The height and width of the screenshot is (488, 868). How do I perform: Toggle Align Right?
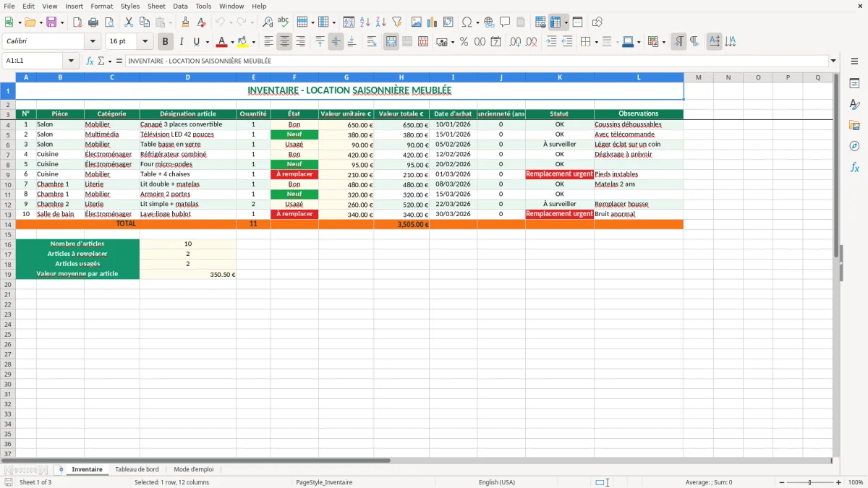pyautogui.click(x=300, y=42)
